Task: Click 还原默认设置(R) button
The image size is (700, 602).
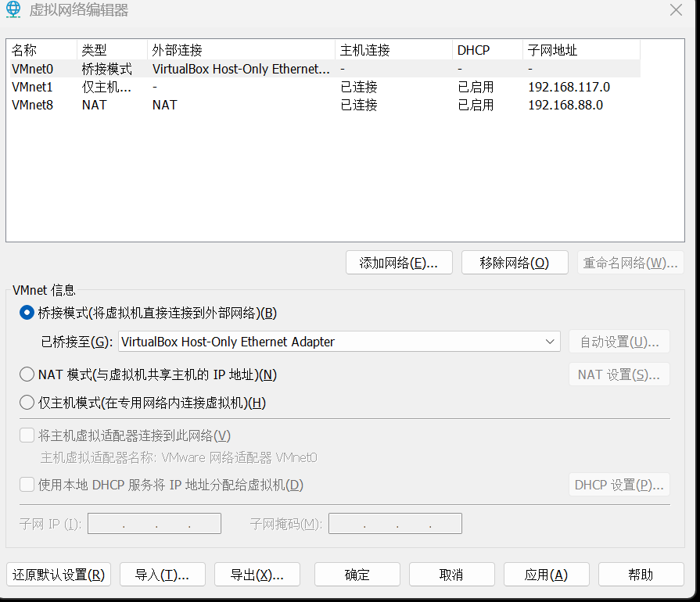Action: tap(59, 575)
